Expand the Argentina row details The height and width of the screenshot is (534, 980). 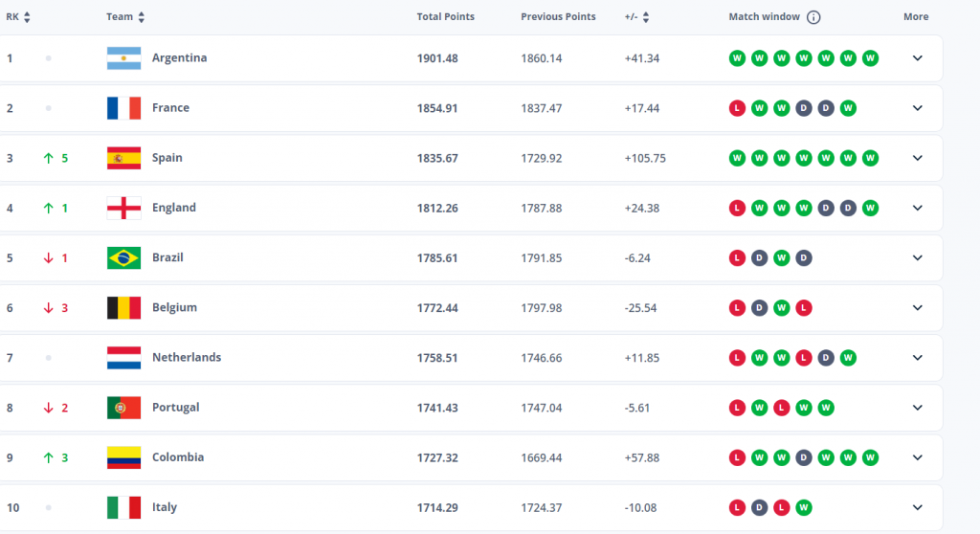coord(917,58)
